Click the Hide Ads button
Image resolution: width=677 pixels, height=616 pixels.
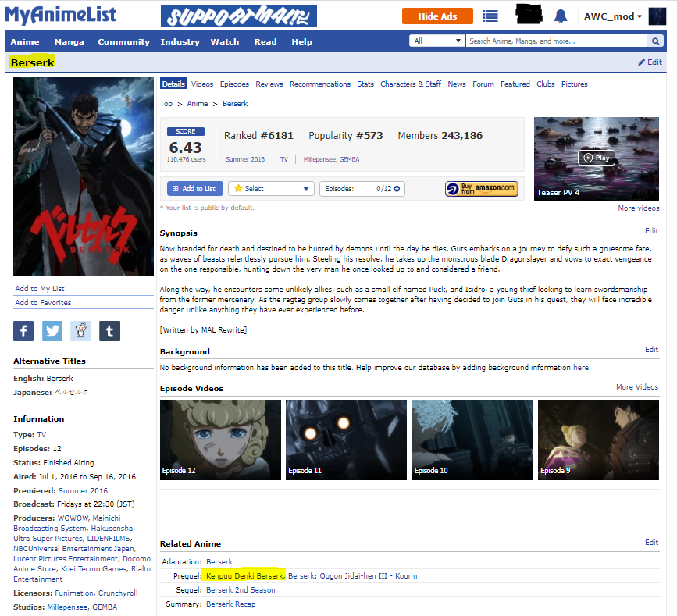pos(437,16)
